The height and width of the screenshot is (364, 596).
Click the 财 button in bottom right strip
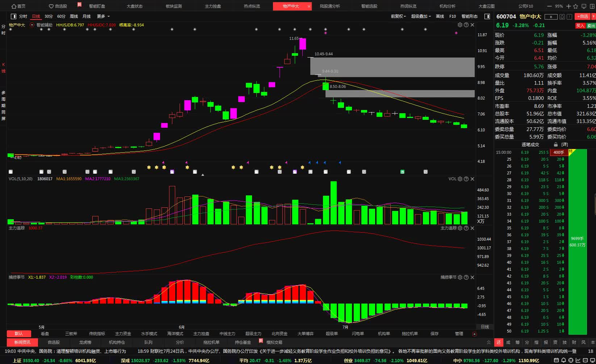pos(574,342)
